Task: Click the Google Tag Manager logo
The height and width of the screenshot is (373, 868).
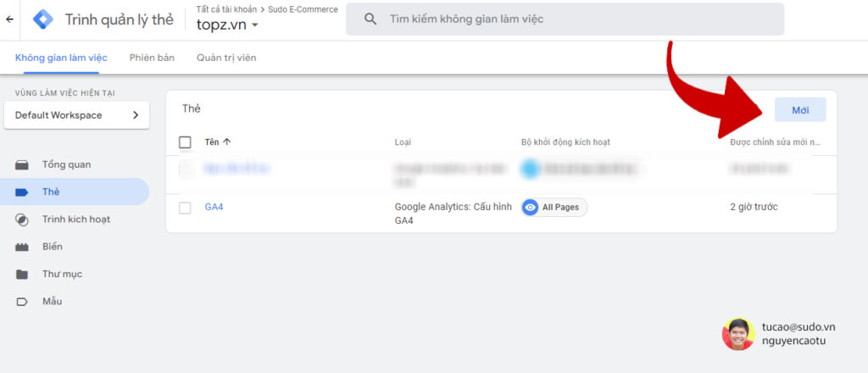Action: (x=42, y=19)
